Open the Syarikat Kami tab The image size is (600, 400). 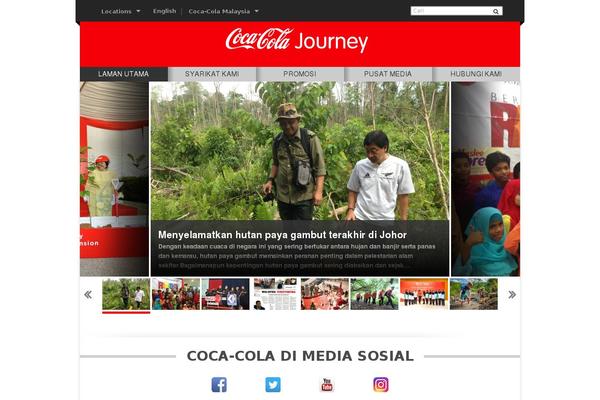point(212,74)
